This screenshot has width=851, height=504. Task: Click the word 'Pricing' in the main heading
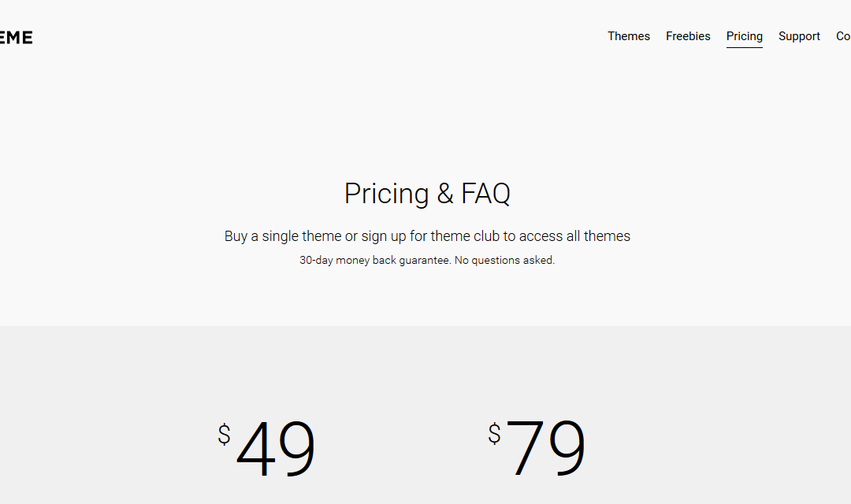click(x=386, y=195)
